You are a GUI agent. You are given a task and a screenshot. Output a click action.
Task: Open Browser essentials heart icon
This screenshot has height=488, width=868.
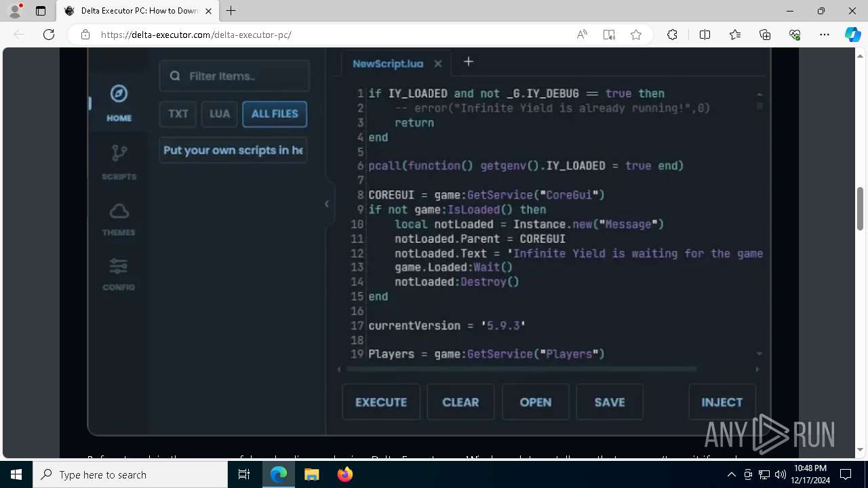pyautogui.click(x=795, y=35)
